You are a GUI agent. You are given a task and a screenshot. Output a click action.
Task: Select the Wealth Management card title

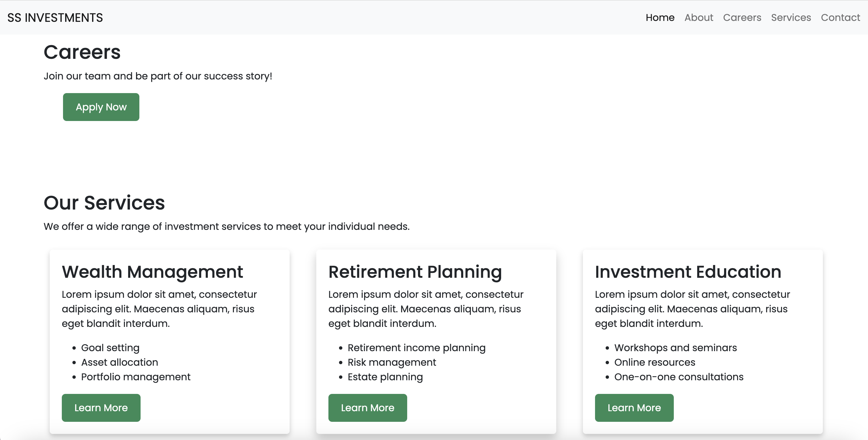point(152,272)
